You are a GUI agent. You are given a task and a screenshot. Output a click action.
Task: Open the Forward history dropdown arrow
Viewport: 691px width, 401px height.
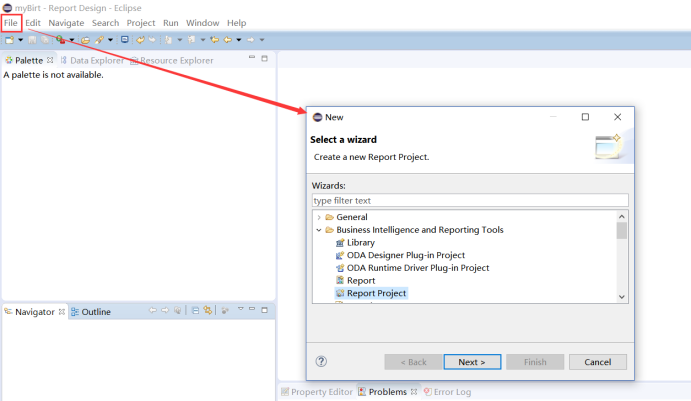[262, 40]
